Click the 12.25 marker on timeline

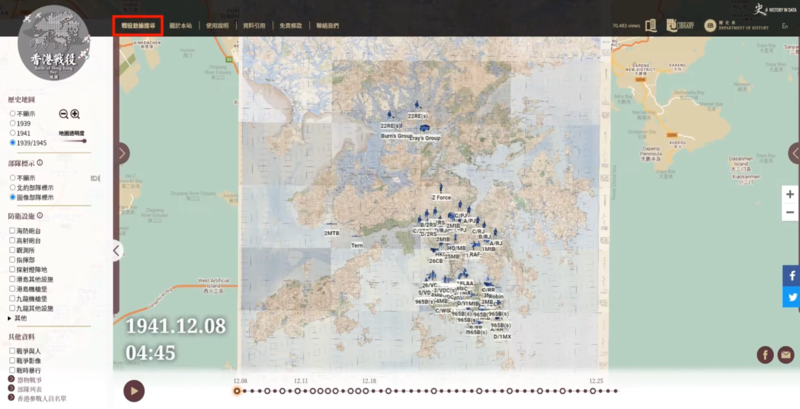[595, 391]
